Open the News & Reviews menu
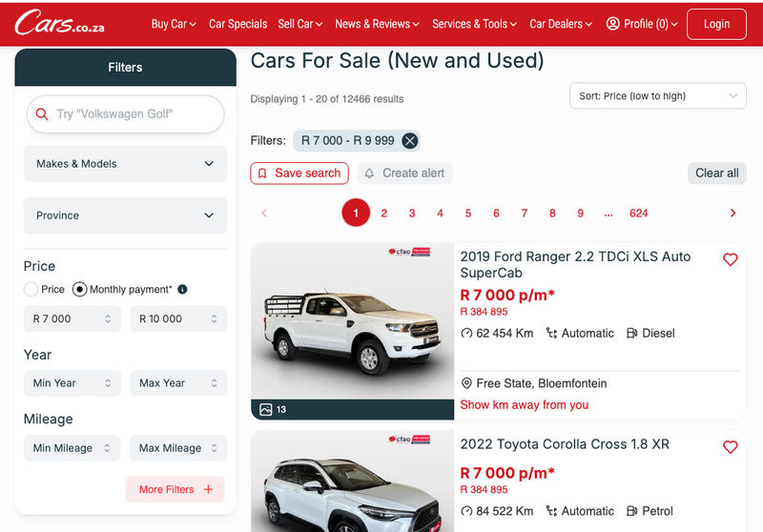 [377, 24]
